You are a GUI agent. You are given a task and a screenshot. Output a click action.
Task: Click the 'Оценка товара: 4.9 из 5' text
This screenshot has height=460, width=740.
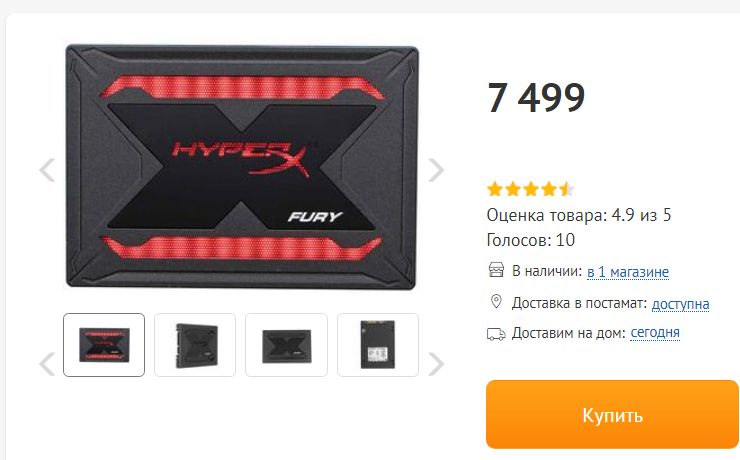tap(579, 215)
